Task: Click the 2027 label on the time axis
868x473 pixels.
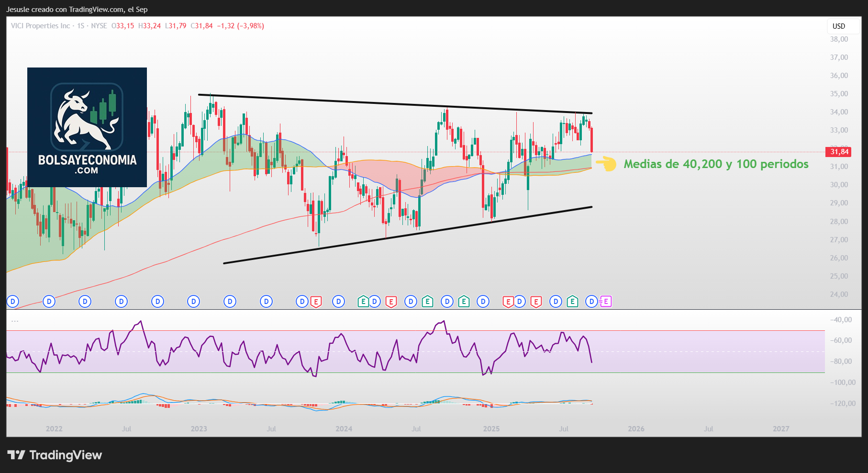Action: tap(781, 429)
